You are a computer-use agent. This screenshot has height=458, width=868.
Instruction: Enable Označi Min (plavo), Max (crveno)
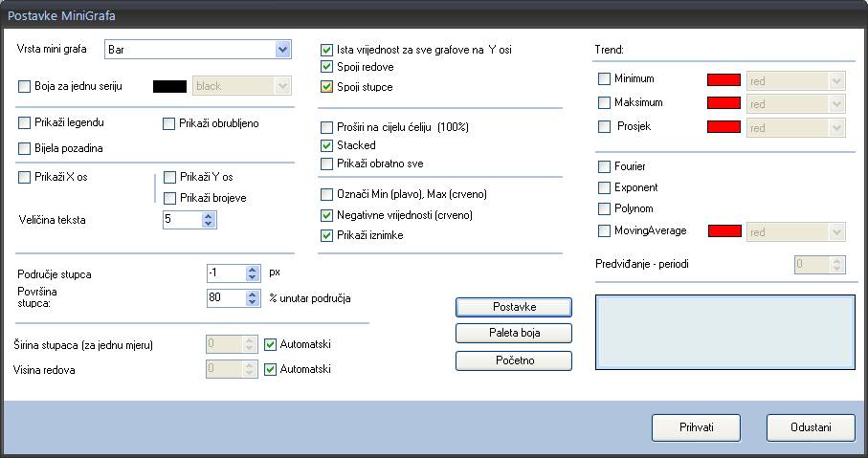pyautogui.click(x=326, y=195)
